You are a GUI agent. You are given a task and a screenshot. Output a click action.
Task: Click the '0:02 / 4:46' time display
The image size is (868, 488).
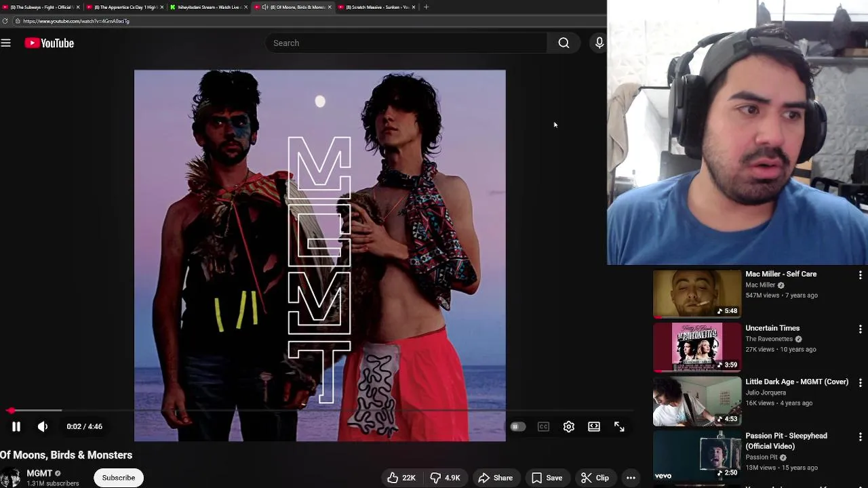click(x=85, y=426)
